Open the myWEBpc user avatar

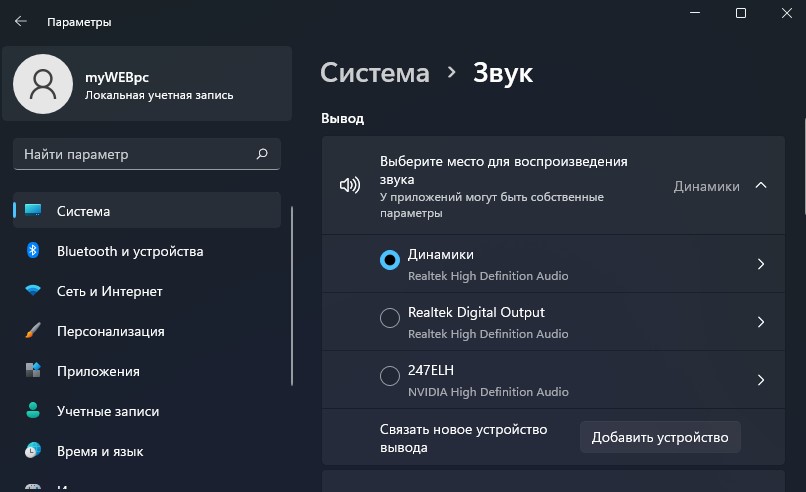(43, 84)
